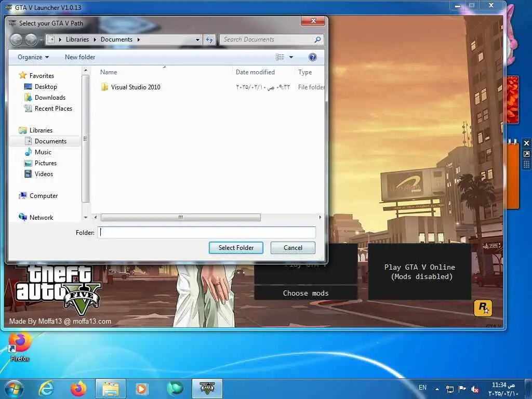
Task: Click the Documents library icon in address bar
Action: (51, 39)
